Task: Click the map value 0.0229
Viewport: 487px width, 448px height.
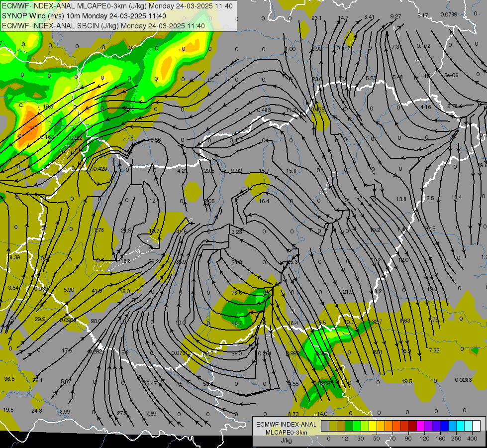Action: pyautogui.click(x=322, y=383)
